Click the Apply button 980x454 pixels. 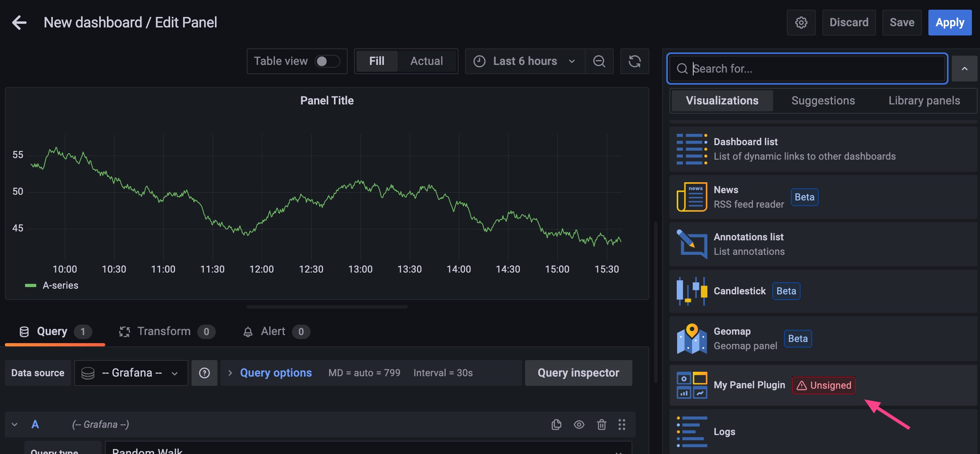click(x=949, y=23)
